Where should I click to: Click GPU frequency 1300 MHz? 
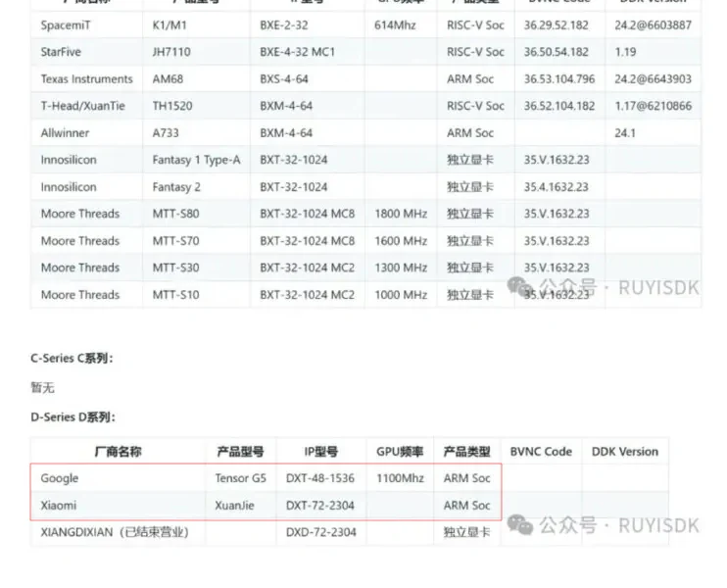point(401,268)
